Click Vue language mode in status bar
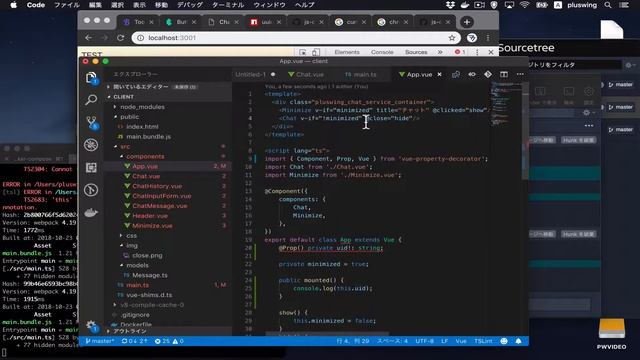 (461, 341)
